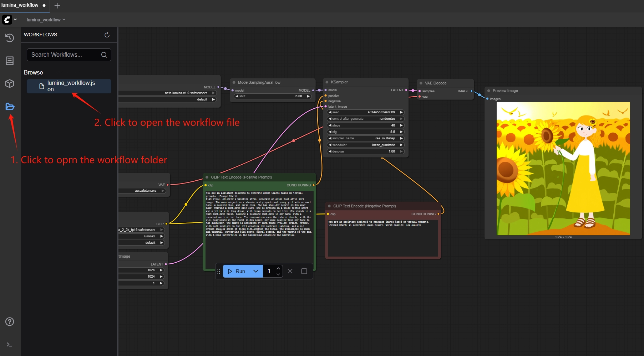644x356 pixels.
Task: Open the node library list icon
Action: pos(10,61)
